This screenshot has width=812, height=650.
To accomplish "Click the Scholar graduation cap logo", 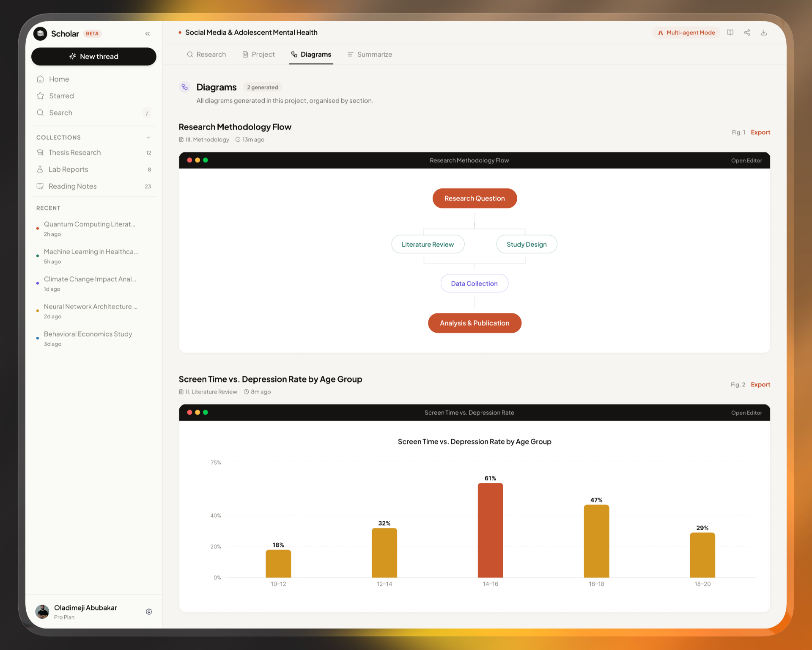I will tap(40, 34).
